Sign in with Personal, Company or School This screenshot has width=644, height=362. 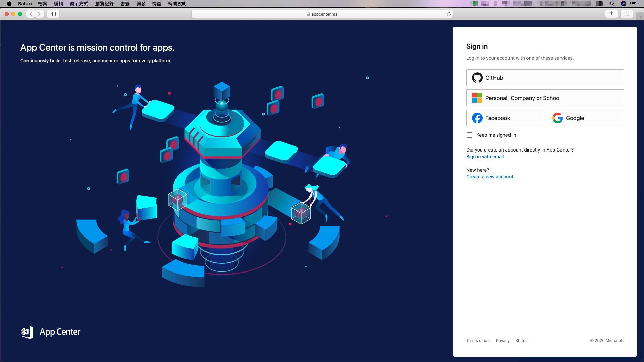click(x=545, y=98)
